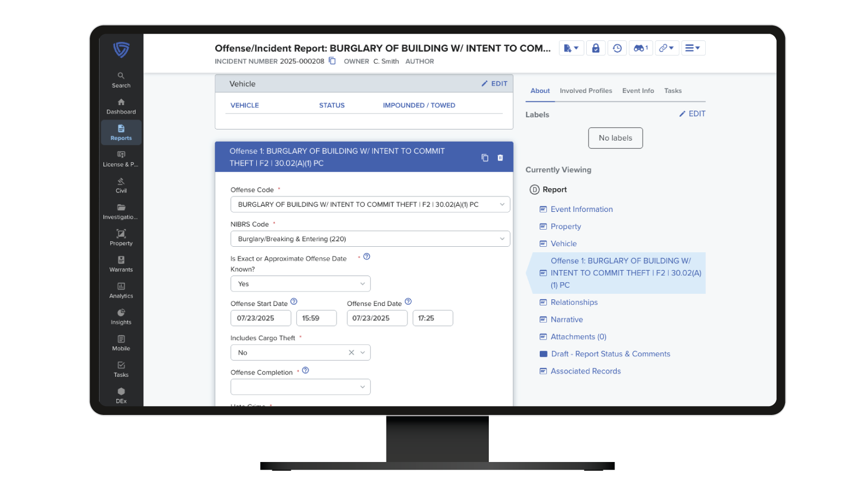Delete Offense 1 using trash icon
This screenshot has height=488, width=868.
point(500,158)
